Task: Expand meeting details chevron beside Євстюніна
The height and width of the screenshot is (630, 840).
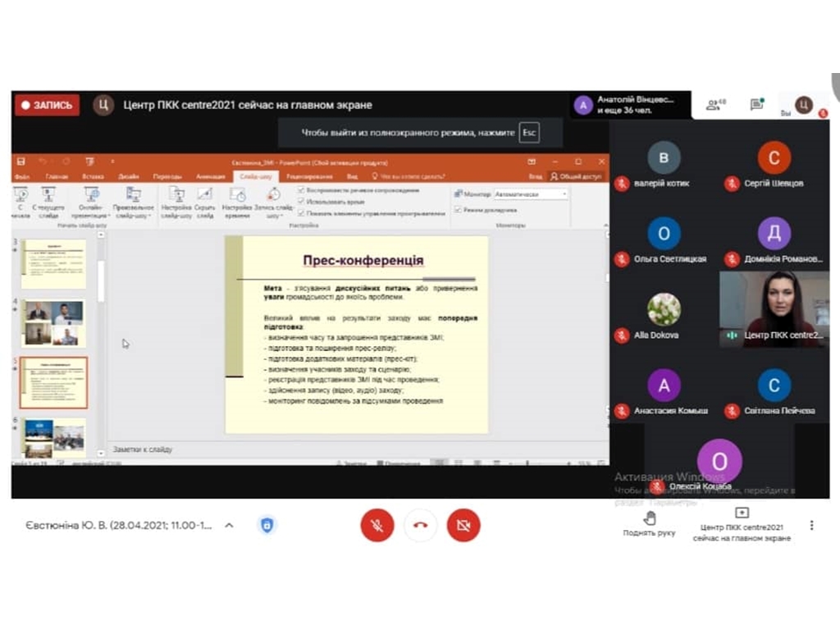Action: (x=229, y=526)
